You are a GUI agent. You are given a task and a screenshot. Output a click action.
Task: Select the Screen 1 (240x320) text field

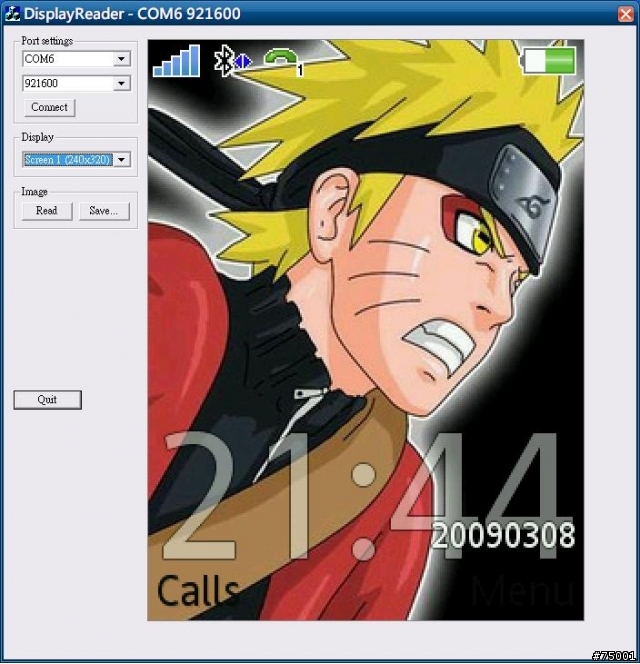tap(68, 160)
